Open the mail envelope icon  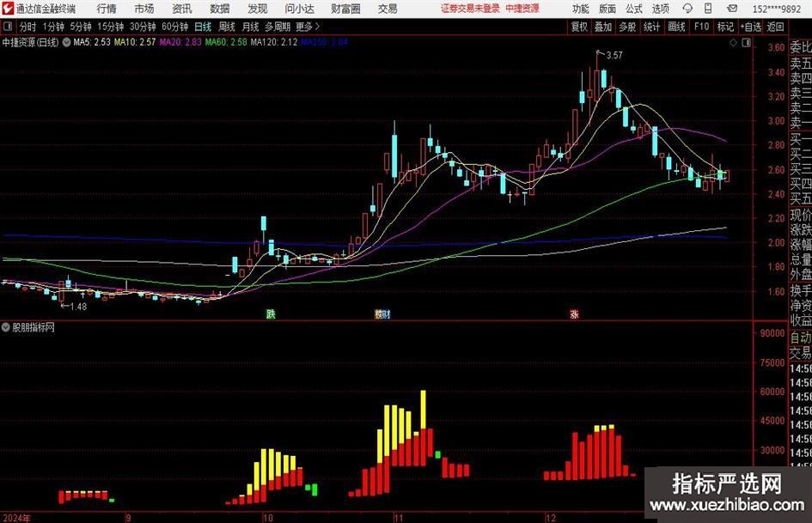tap(732, 9)
